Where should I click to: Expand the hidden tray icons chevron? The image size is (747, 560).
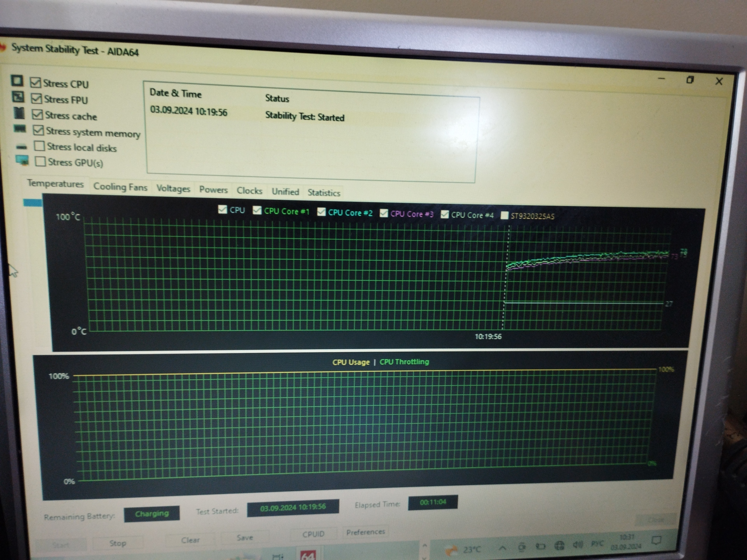(502, 548)
